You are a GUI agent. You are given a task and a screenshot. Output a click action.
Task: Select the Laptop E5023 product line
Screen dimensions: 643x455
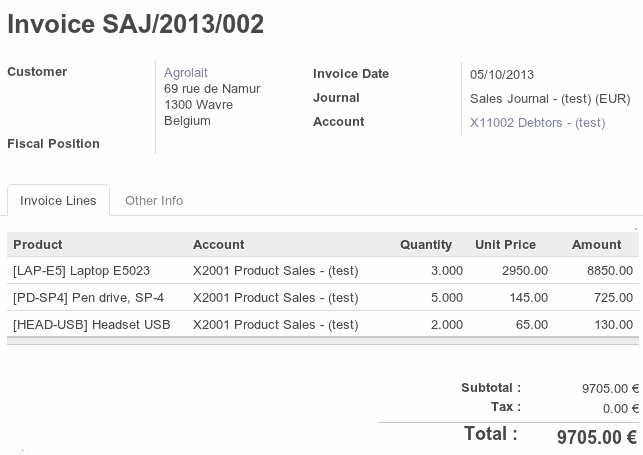pos(82,270)
